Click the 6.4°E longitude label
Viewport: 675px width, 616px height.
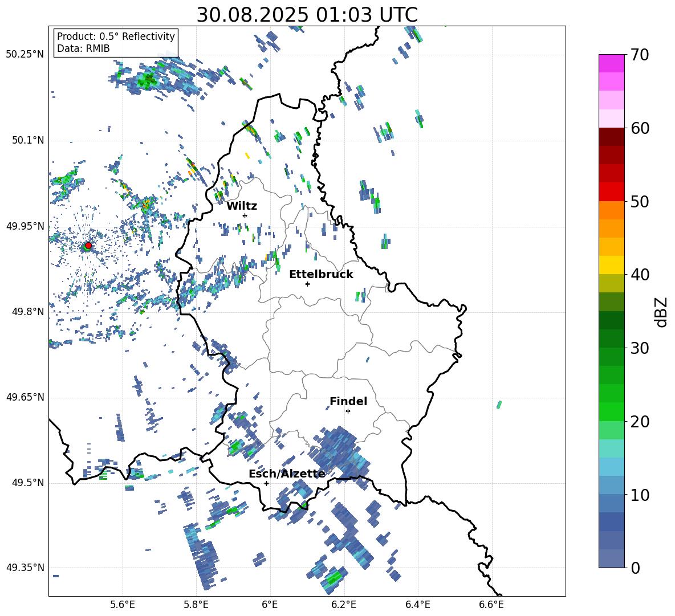coord(417,605)
